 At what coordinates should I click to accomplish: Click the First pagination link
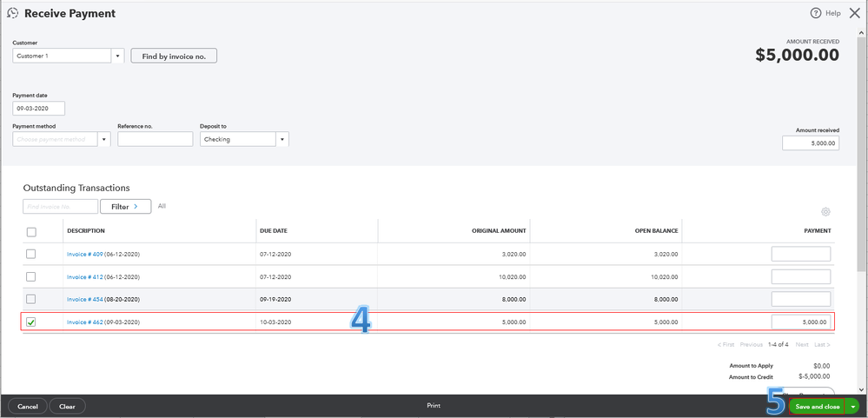[726, 344]
